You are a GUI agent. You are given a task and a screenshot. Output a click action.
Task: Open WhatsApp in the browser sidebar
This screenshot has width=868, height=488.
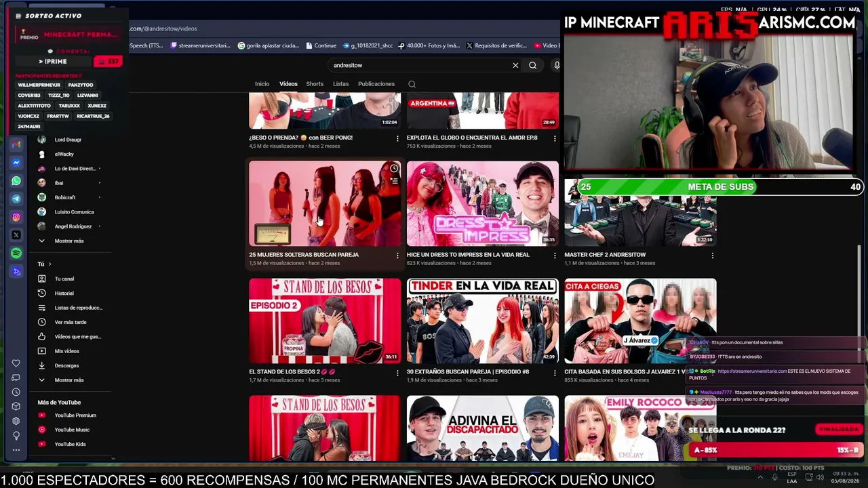click(x=16, y=181)
